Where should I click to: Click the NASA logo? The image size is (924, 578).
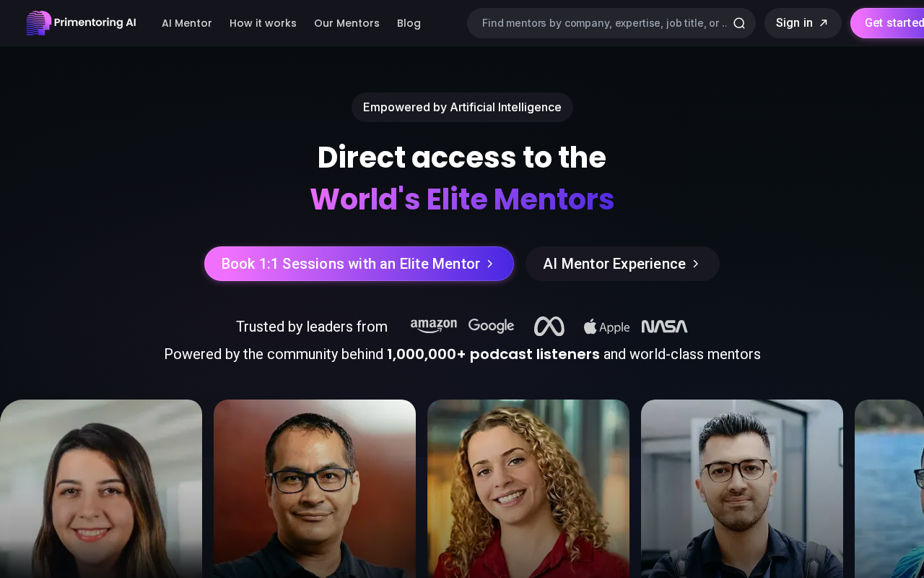point(665,327)
